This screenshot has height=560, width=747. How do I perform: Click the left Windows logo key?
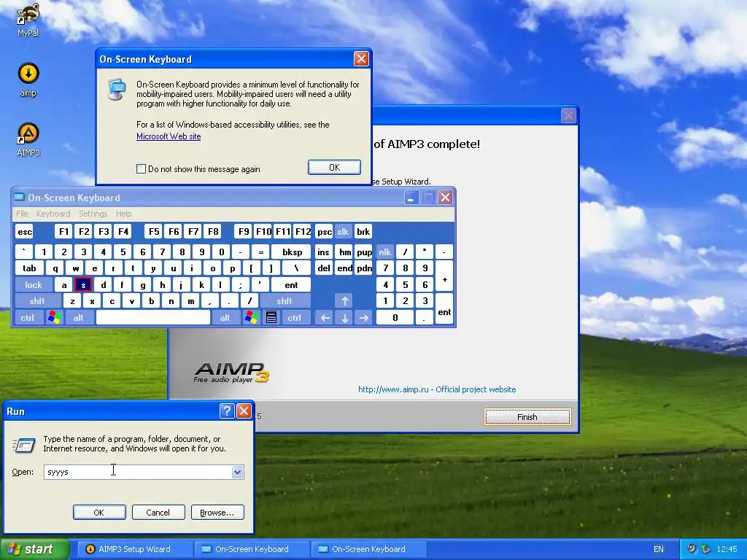click(55, 318)
